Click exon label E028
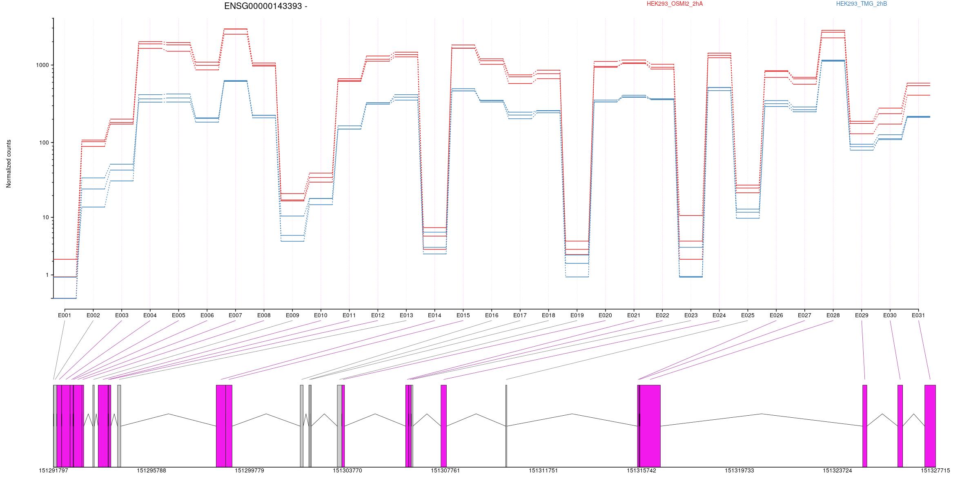The height and width of the screenshot is (490, 980). (x=833, y=315)
